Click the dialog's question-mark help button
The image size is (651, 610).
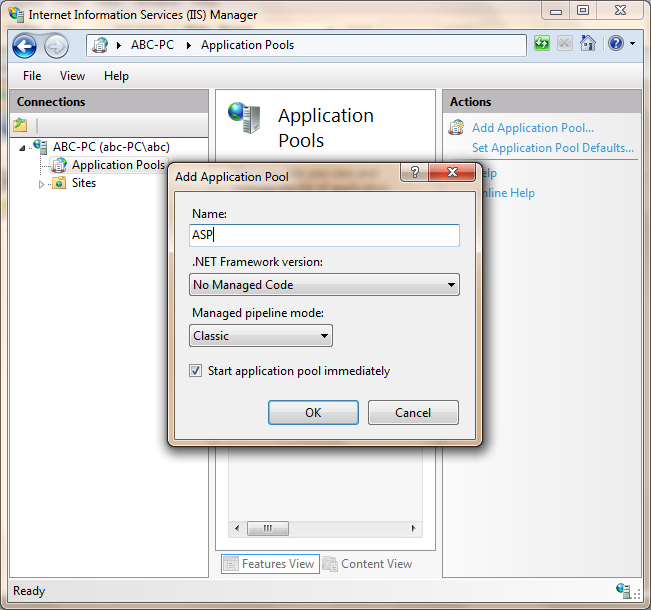point(414,172)
